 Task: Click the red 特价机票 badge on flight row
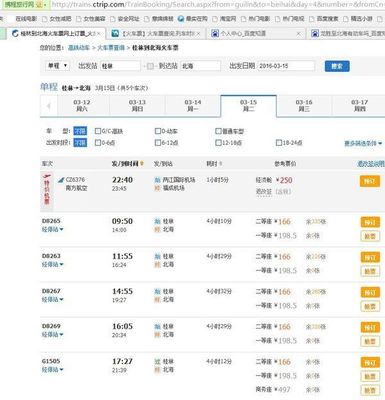(47, 190)
